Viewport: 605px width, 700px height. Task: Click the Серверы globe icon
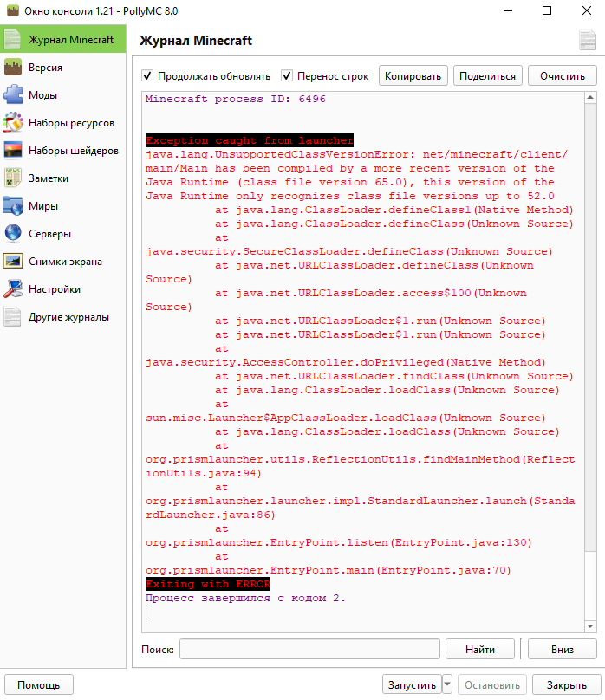[x=12, y=234]
